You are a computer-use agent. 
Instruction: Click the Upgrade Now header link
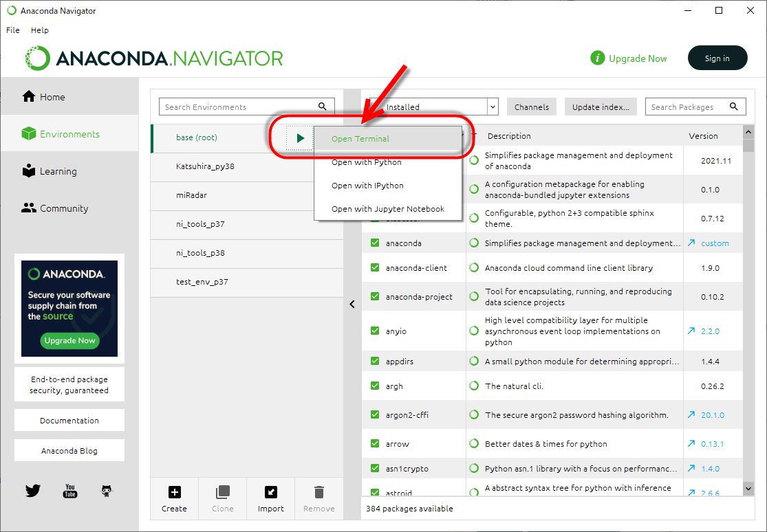pyautogui.click(x=638, y=58)
